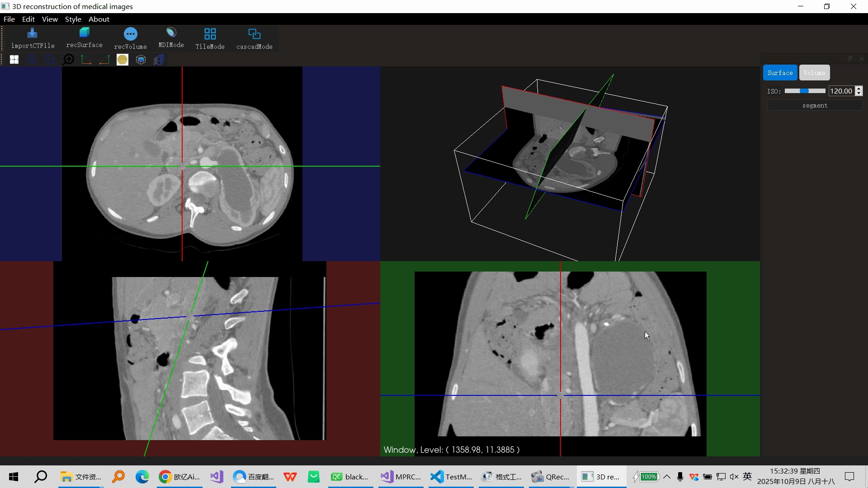The width and height of the screenshot is (868, 488).
Task: Decrease the ISO value with down arrow
Action: tap(859, 94)
